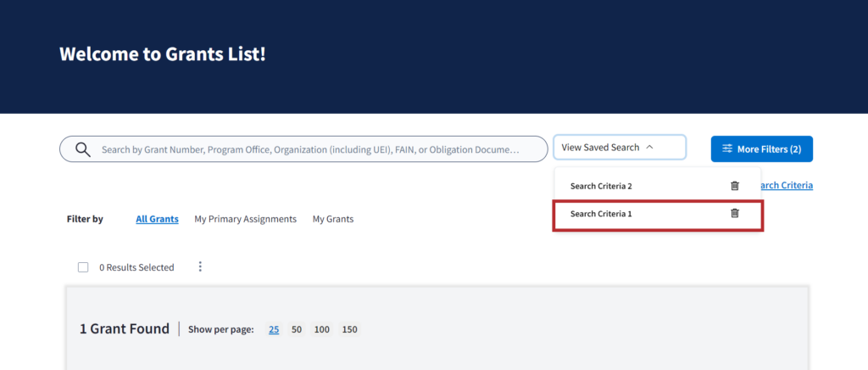Click into the grant search text field
Image resolution: width=868 pixels, height=370 pixels.
[x=318, y=149]
